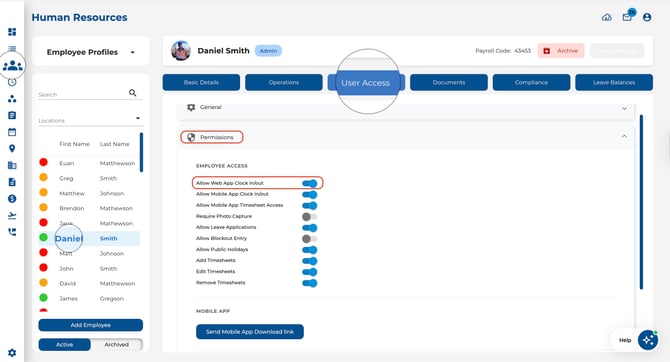Screen dimensions: 670x362
Task: Click the First Name column header
Action: 74,144
